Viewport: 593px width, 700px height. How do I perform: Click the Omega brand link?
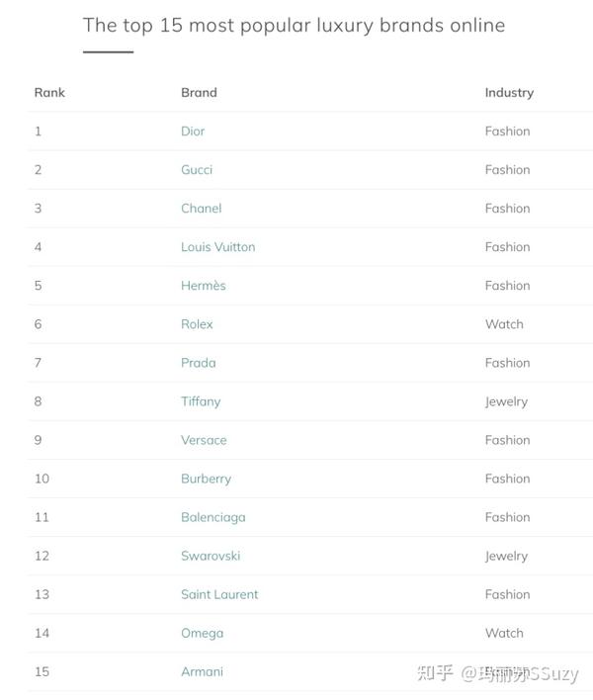coord(202,633)
